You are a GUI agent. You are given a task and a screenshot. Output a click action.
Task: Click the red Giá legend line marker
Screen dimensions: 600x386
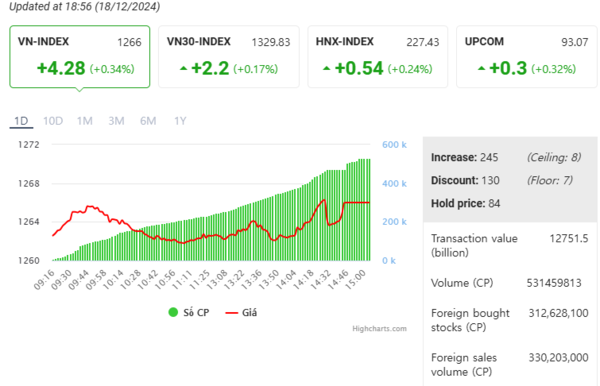(x=232, y=313)
